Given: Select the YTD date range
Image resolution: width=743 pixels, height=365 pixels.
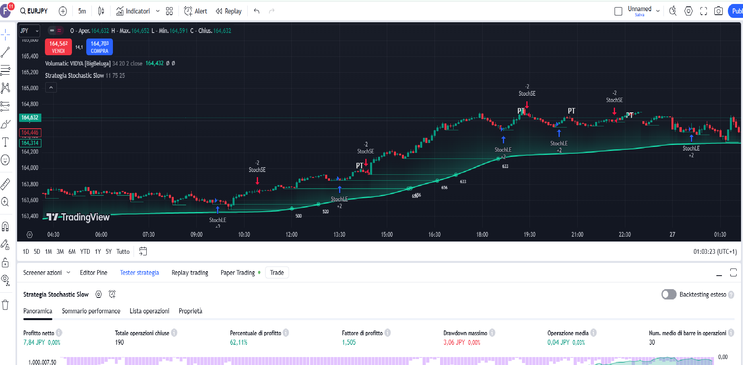Looking at the screenshot, I should tap(85, 252).
